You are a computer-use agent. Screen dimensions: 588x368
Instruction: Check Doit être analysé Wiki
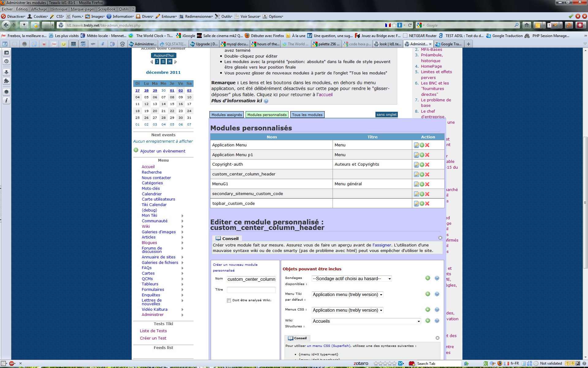(x=229, y=300)
